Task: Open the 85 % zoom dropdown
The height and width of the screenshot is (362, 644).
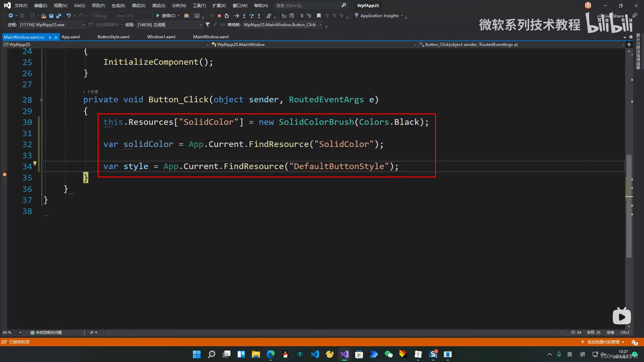Action: tap(12, 332)
